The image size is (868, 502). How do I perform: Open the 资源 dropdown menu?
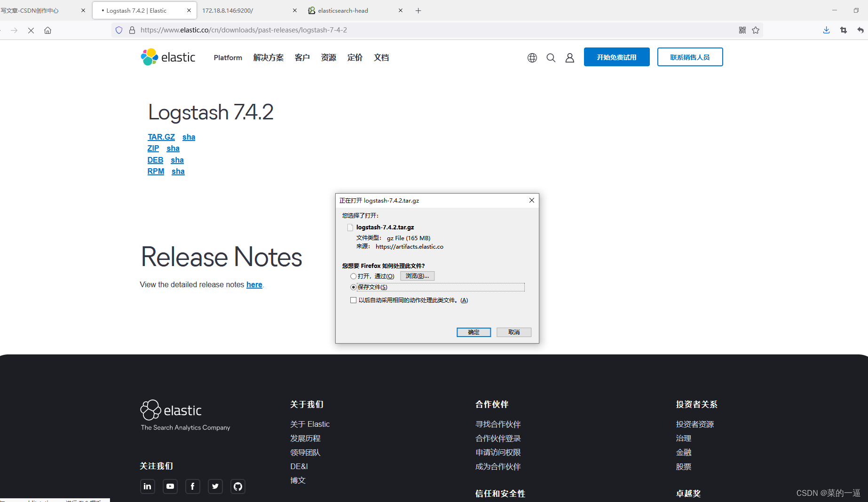pyautogui.click(x=328, y=57)
